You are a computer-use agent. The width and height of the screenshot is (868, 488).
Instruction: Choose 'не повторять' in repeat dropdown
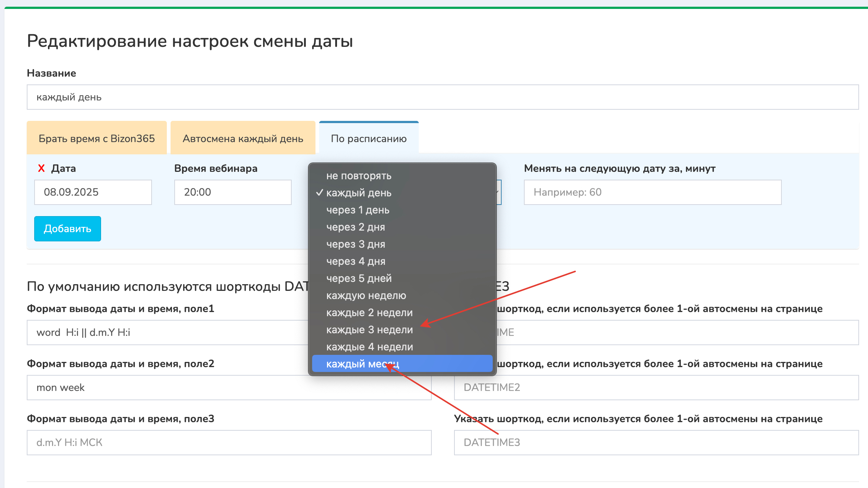click(359, 176)
